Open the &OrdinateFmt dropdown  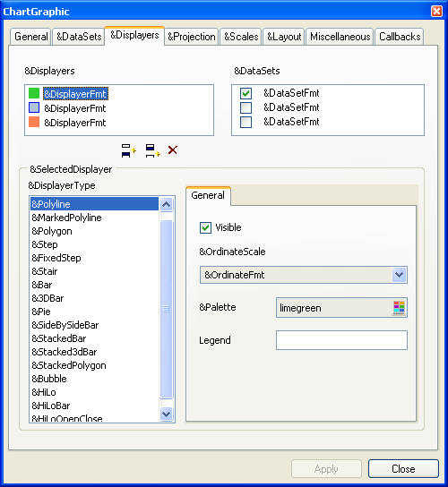coord(400,275)
